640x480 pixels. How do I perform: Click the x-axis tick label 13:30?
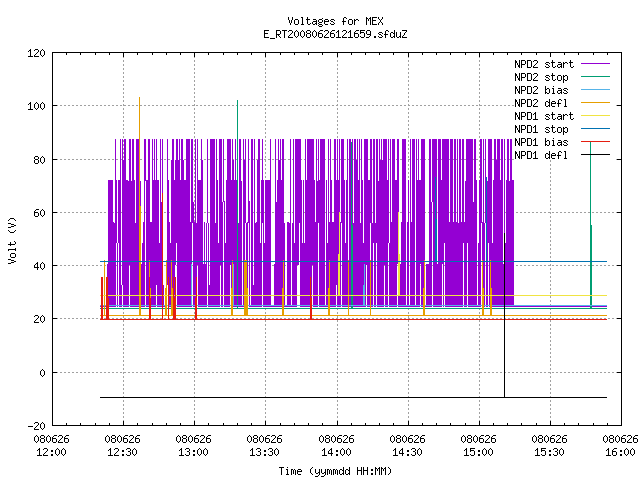tap(264, 452)
